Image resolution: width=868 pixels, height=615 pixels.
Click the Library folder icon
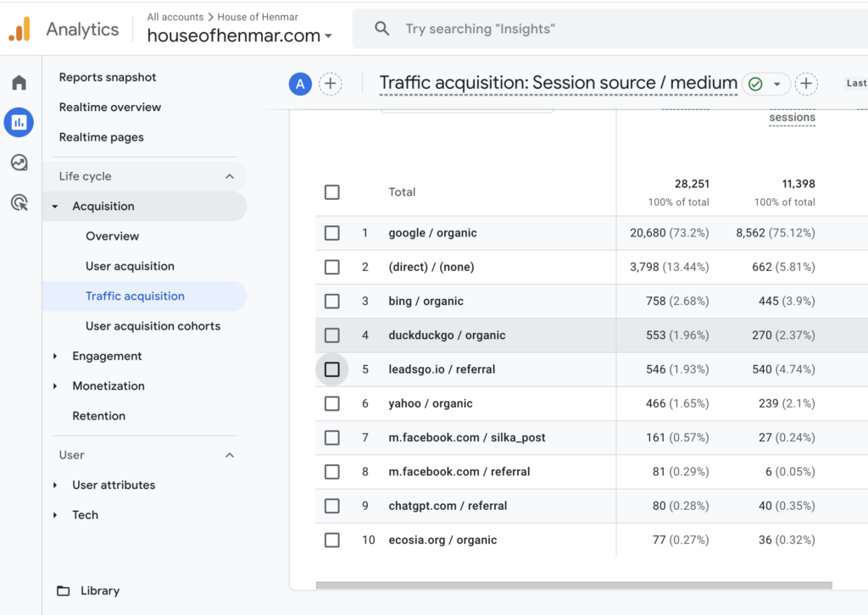coord(63,590)
